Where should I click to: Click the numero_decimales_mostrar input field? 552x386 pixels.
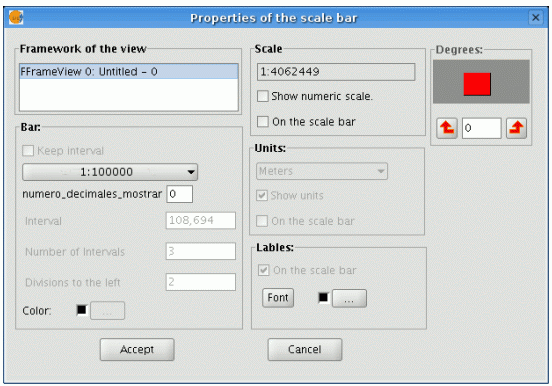pyautogui.click(x=180, y=194)
